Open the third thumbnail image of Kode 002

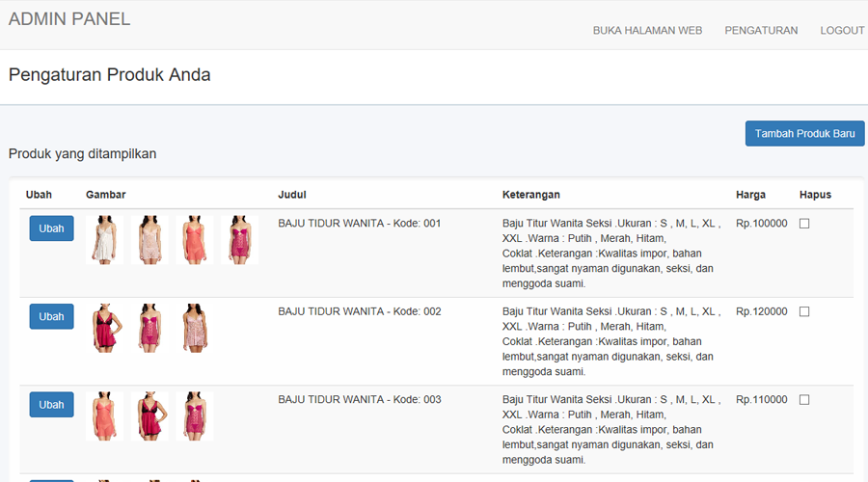(194, 328)
